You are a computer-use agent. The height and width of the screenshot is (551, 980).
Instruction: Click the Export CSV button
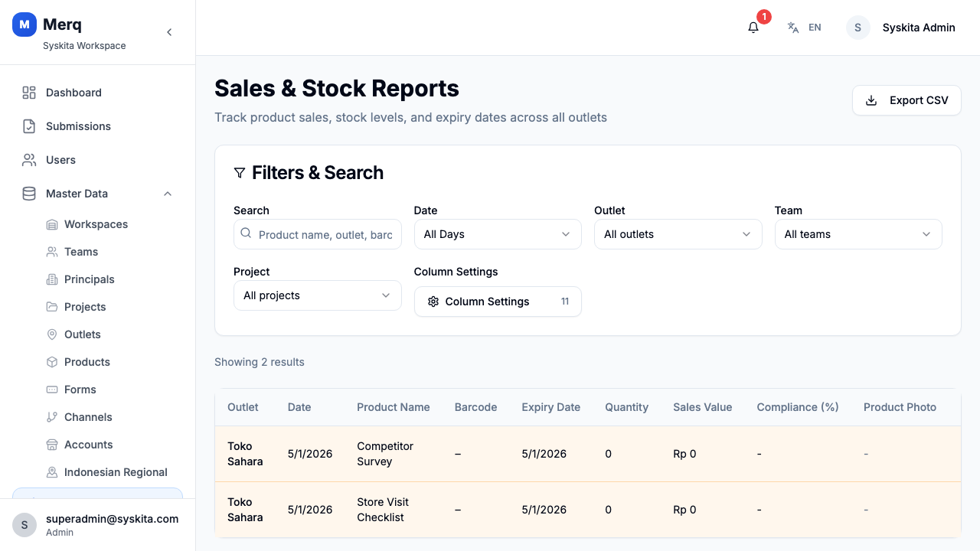(x=906, y=100)
